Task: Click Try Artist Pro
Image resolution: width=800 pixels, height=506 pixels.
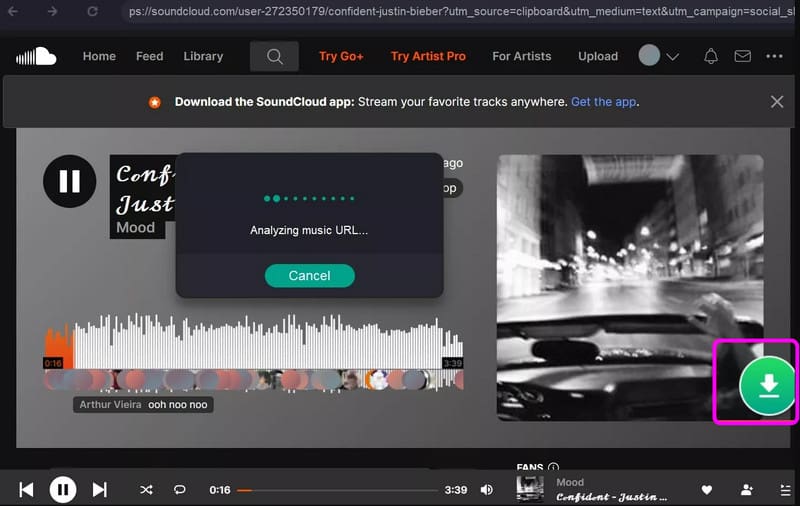Action: pyautogui.click(x=428, y=56)
